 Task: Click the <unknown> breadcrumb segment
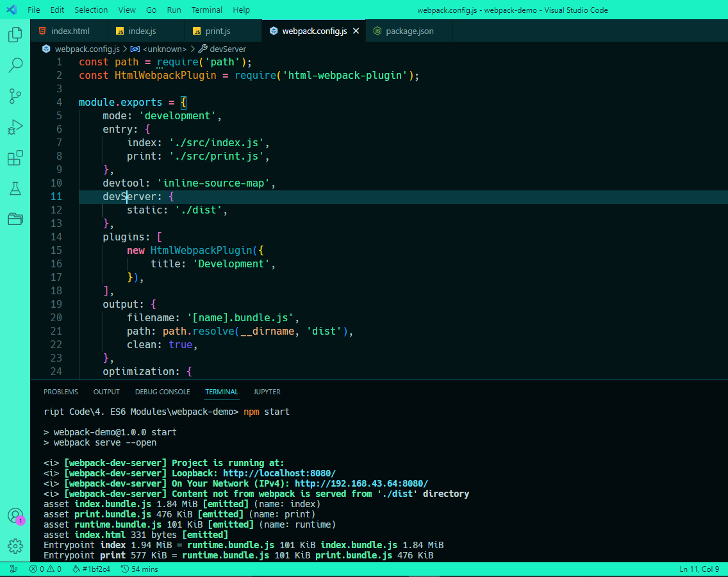[x=164, y=49]
